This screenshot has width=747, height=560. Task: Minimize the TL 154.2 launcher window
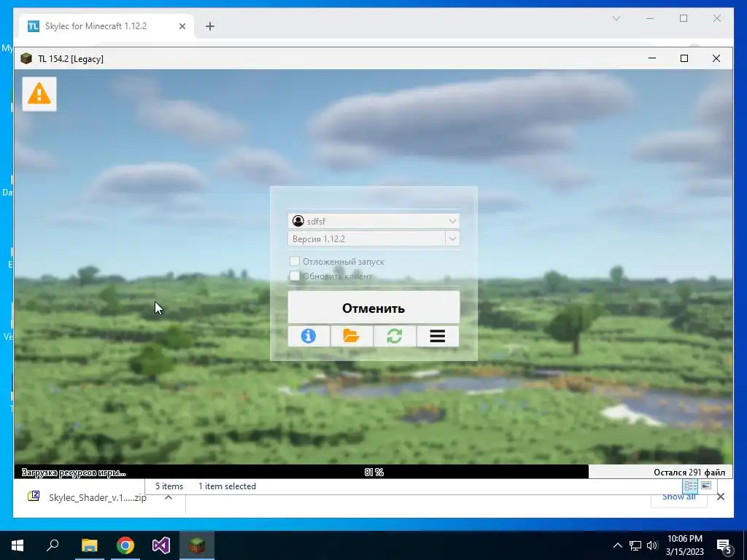[x=652, y=58]
